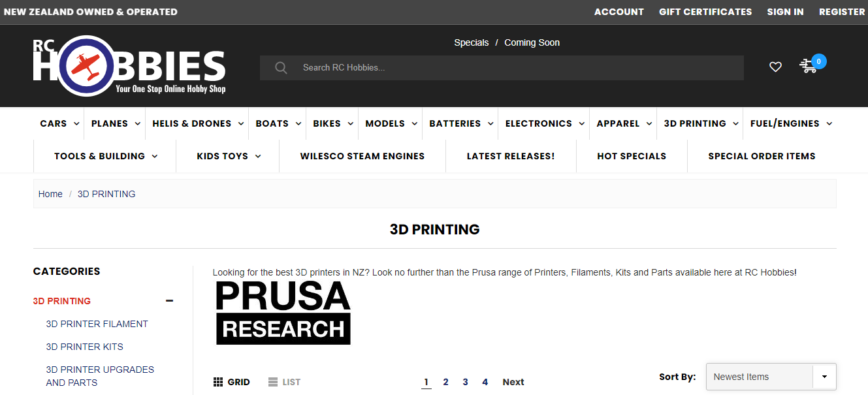
Task: Click Next pagination link
Action: click(513, 382)
